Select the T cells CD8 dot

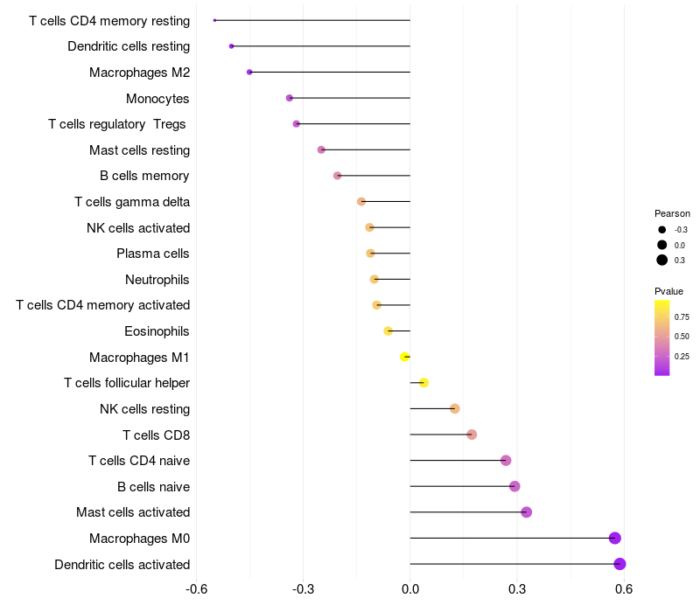click(x=472, y=435)
